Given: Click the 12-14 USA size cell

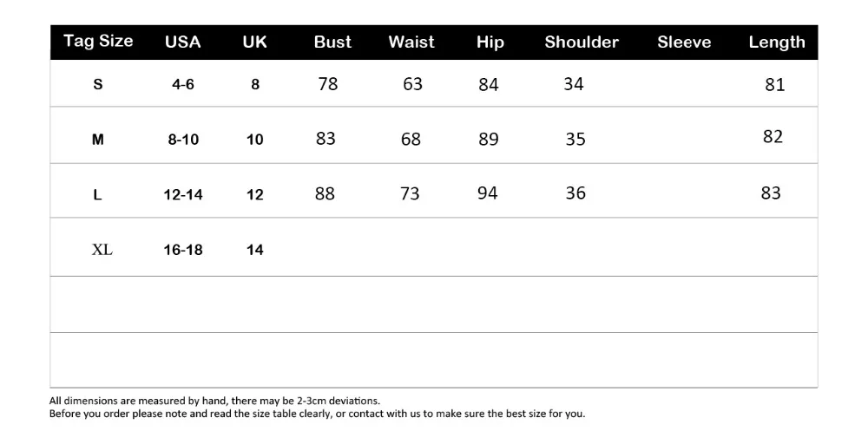Looking at the screenshot, I should [183, 194].
